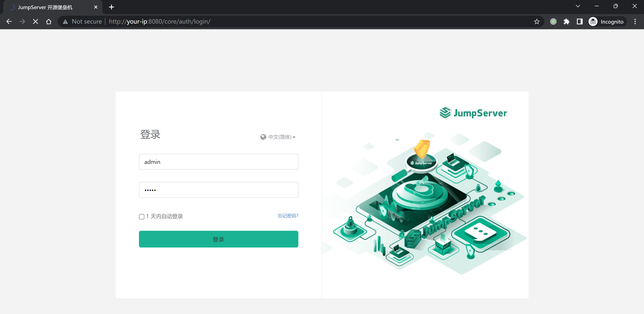Open Chrome three-dot menu
Viewport: 644px width, 314px height.
635,21
